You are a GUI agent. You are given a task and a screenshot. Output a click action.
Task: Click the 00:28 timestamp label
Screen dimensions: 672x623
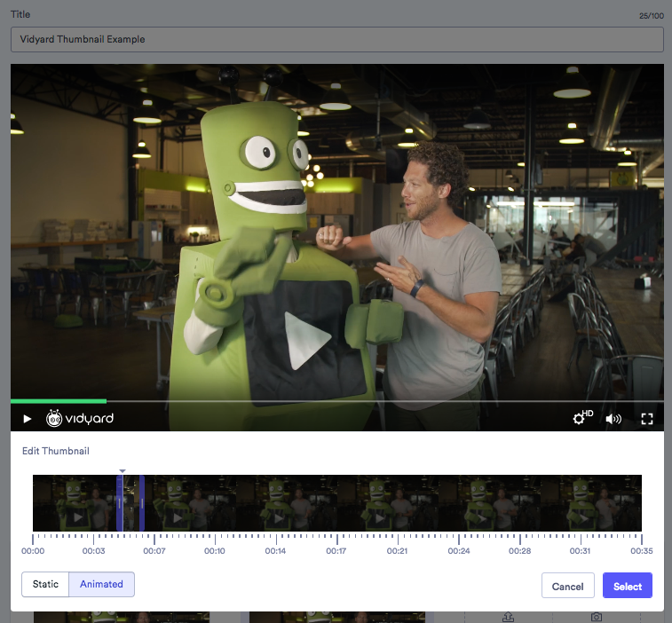coord(520,550)
